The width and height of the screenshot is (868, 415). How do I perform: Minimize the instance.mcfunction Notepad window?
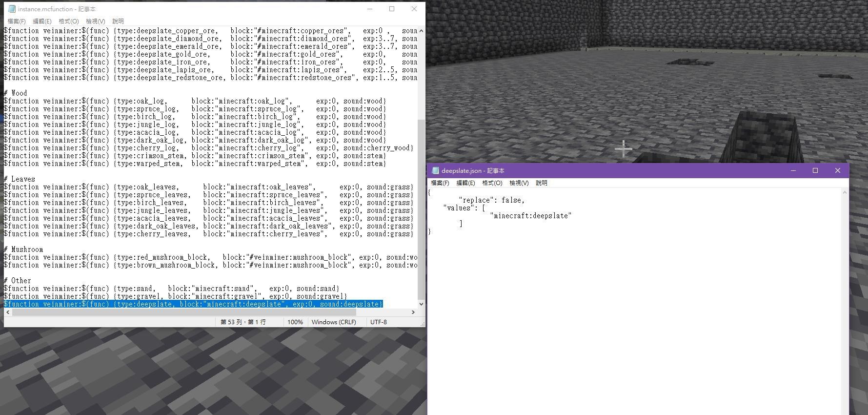tap(370, 9)
